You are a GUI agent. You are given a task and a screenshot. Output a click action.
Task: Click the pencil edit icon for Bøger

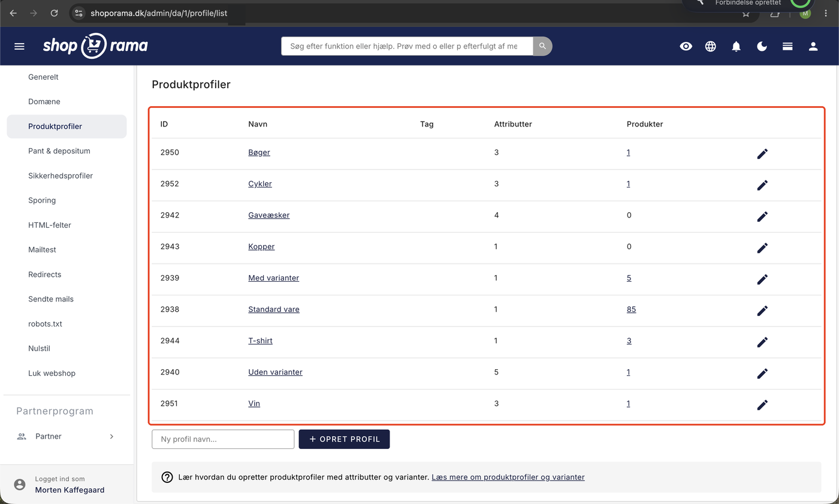pos(762,153)
